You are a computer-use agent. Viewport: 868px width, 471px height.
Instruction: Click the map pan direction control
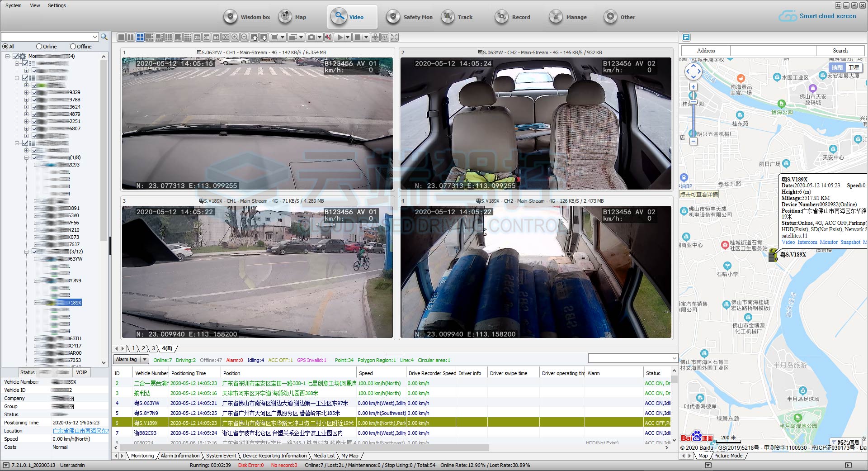click(x=693, y=71)
